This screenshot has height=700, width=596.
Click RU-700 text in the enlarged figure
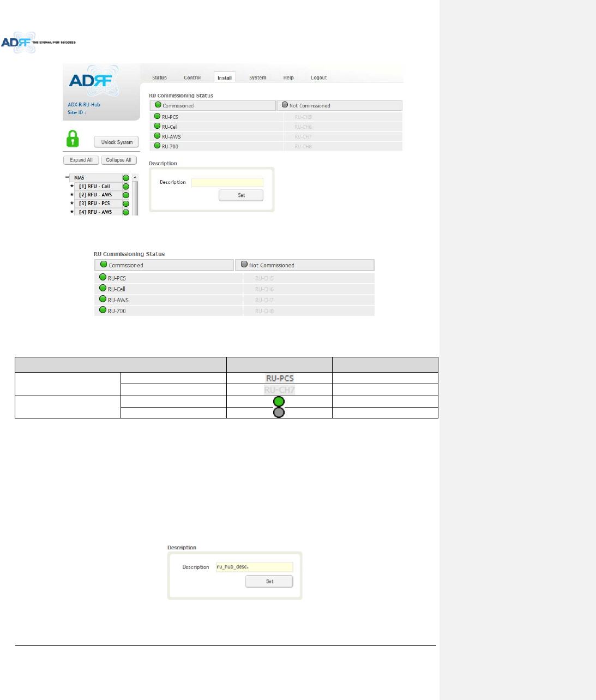(117, 311)
